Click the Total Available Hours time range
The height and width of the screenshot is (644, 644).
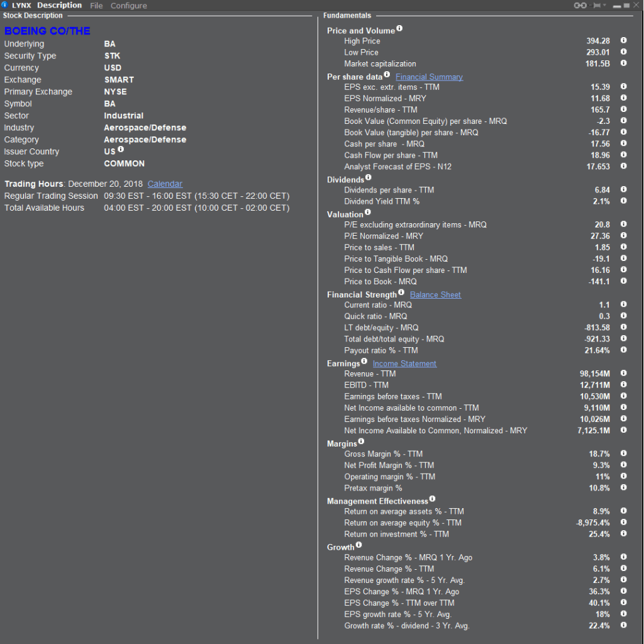click(x=197, y=208)
